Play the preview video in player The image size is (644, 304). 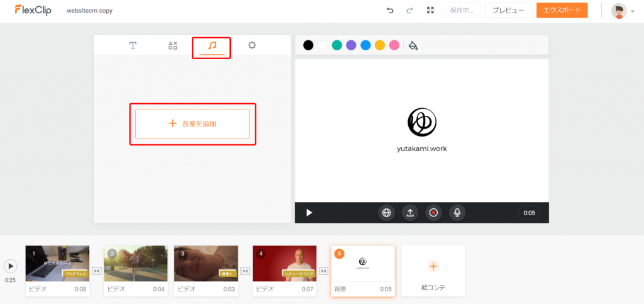[x=309, y=213]
